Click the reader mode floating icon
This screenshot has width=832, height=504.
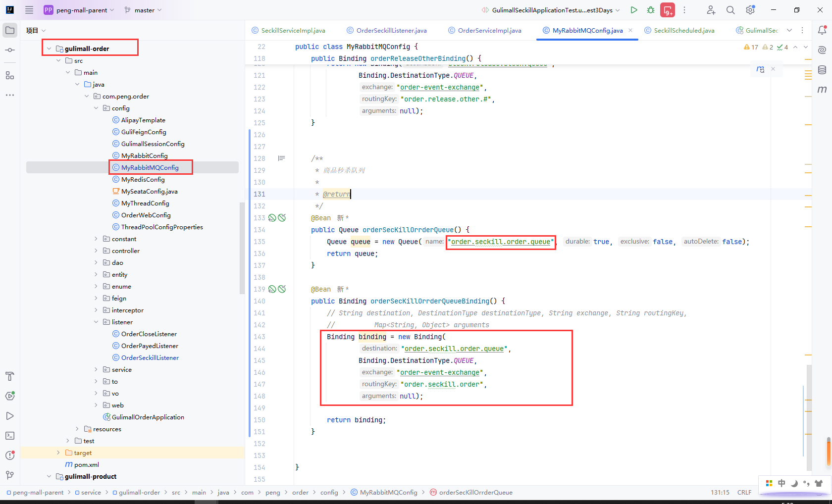click(760, 69)
